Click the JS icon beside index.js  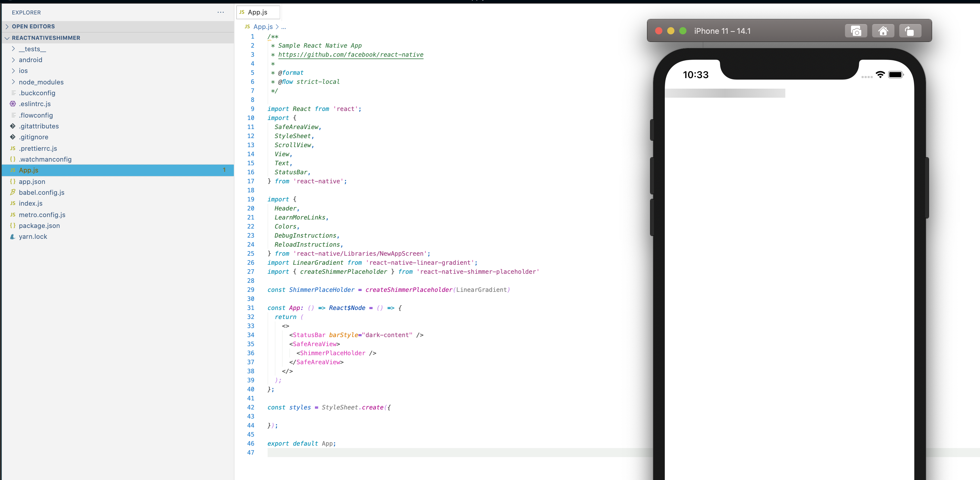tap(13, 203)
